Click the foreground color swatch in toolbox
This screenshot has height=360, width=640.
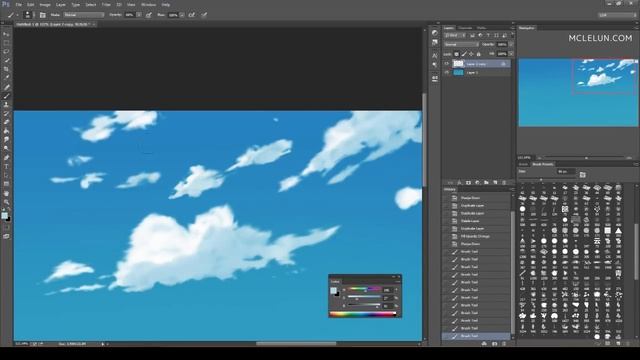tap(4, 216)
